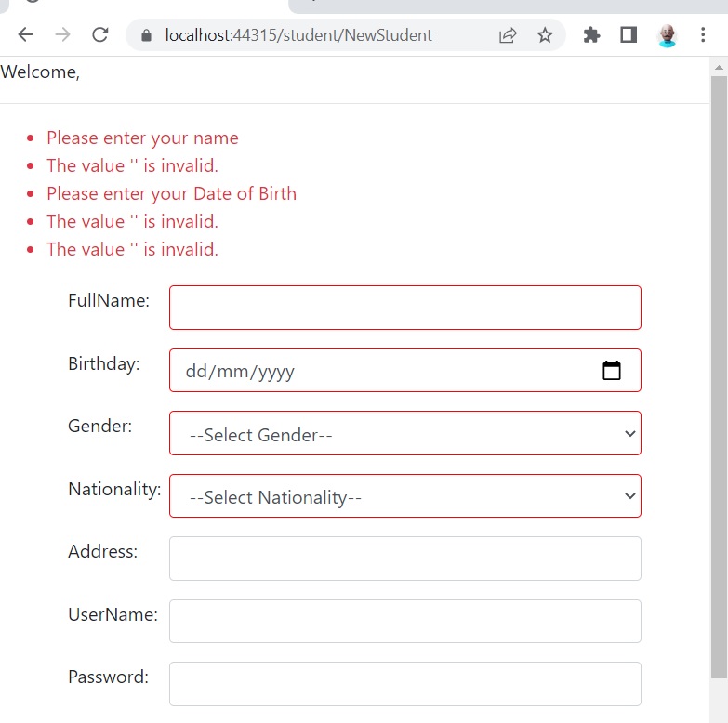This screenshot has width=728, height=723.
Task: Click into the Password field
Action: point(404,684)
